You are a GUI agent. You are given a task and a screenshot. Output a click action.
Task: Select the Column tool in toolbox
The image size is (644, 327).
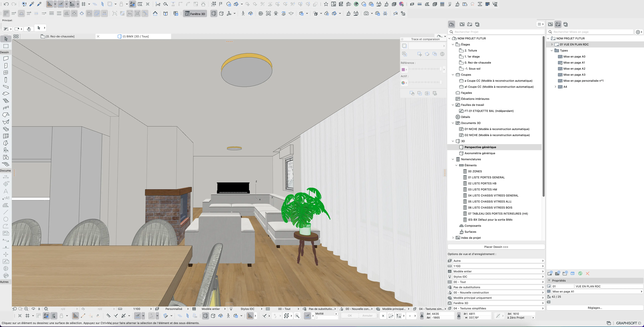(x=6, y=80)
